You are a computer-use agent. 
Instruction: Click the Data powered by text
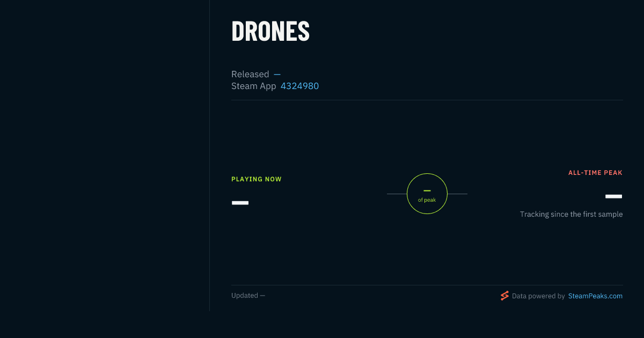tap(538, 296)
